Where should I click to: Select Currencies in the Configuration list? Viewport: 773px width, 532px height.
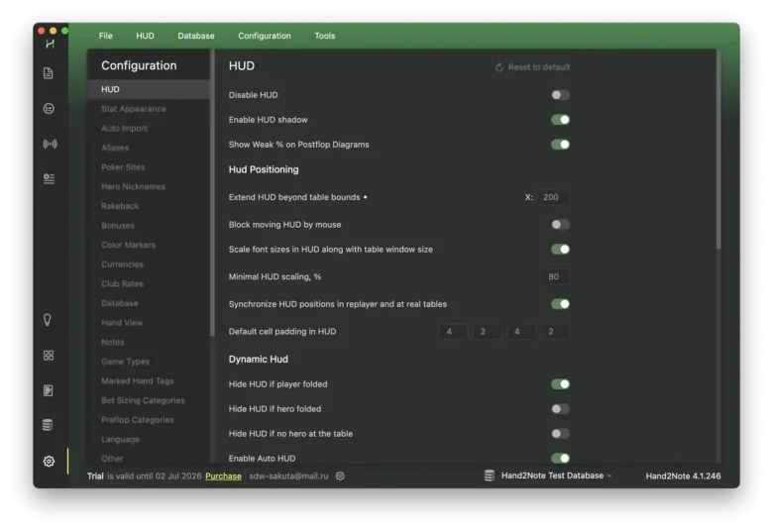pos(149,265)
